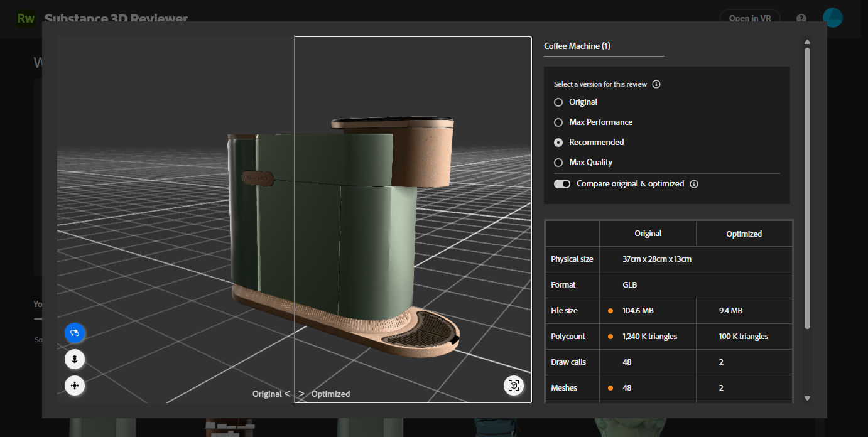The image size is (868, 437).
Task: Select the Recommended version radio button
Action: click(558, 143)
